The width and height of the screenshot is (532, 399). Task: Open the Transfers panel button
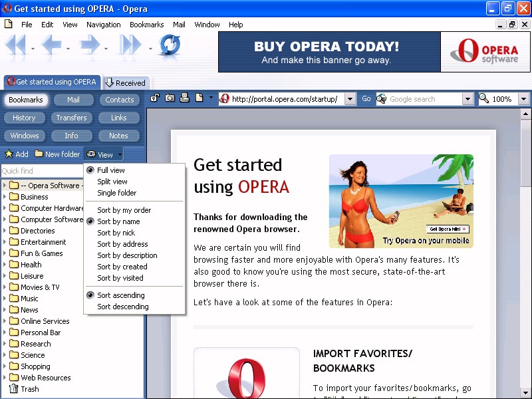[x=71, y=118]
